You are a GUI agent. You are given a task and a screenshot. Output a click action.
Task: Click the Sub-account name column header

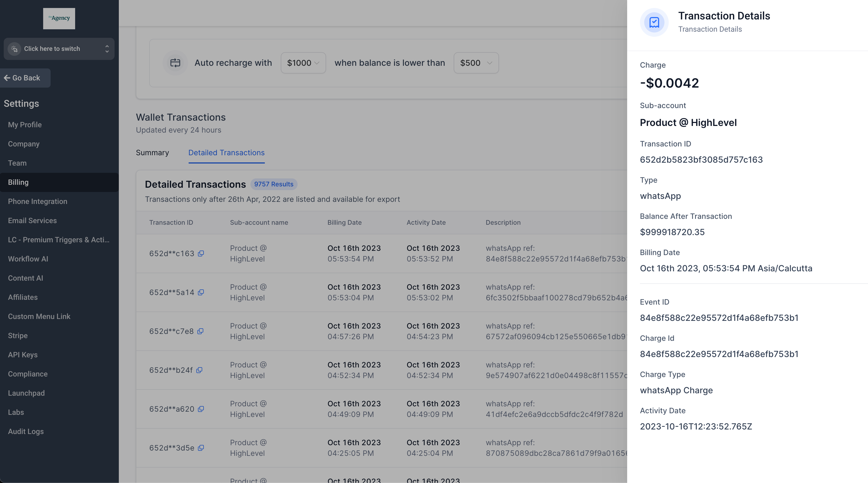[259, 222]
